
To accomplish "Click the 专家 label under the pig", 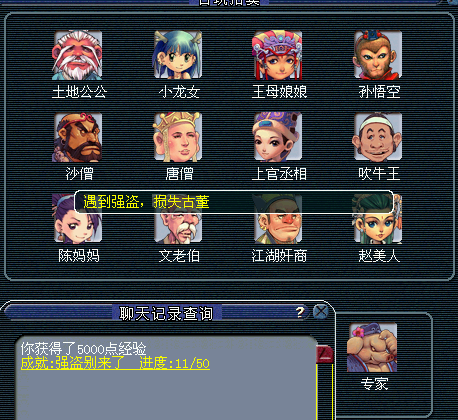I will (x=374, y=384).
